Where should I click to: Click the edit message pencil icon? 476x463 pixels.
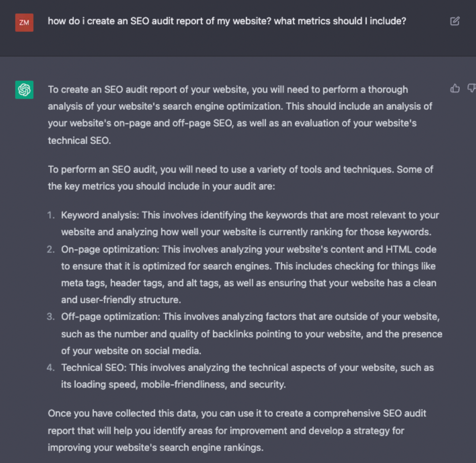455,21
